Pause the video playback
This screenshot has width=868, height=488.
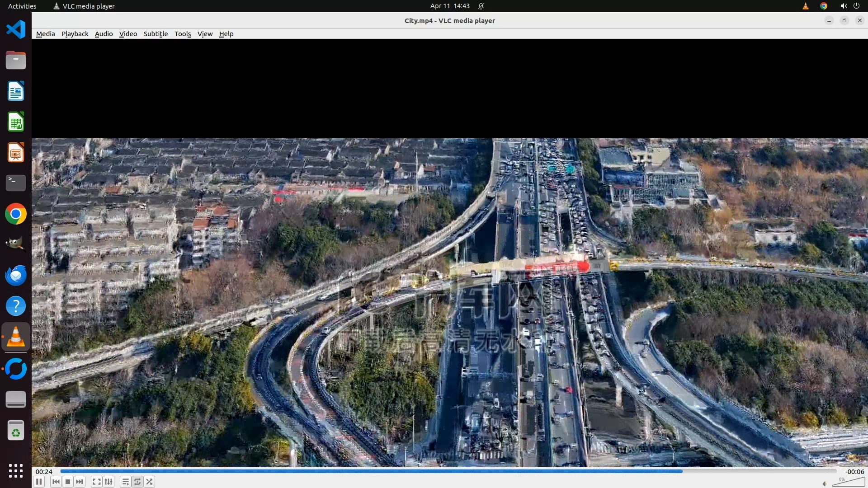(x=39, y=482)
